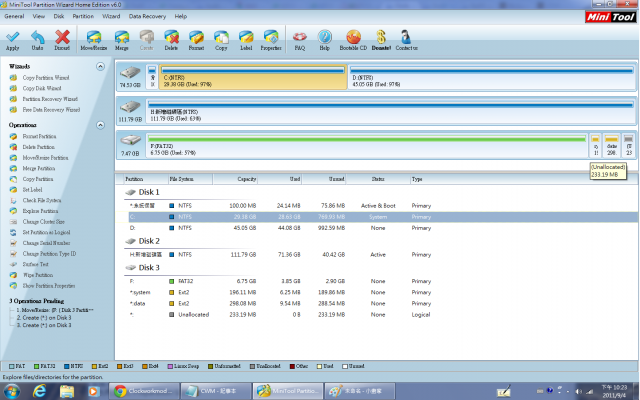
Task: Click the Delete partition toolbar icon
Action: click(x=171, y=37)
